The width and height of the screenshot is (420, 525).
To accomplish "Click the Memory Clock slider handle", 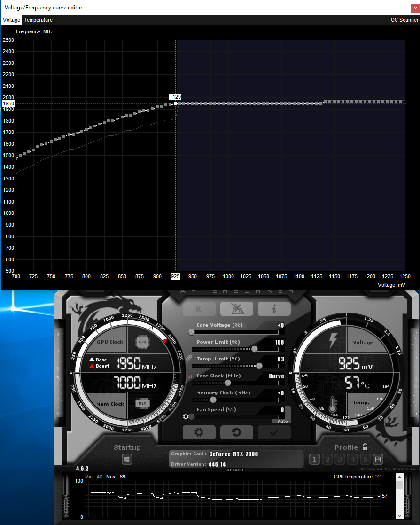I will coord(213,400).
